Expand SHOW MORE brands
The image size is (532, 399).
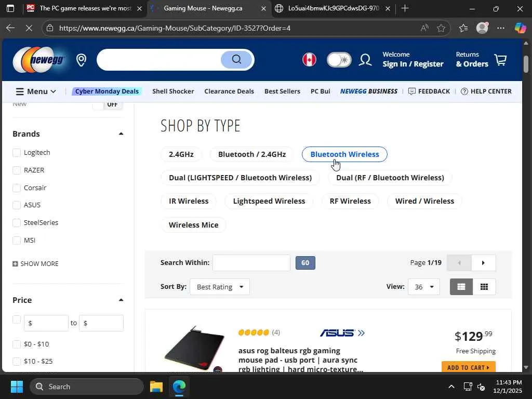(x=36, y=263)
